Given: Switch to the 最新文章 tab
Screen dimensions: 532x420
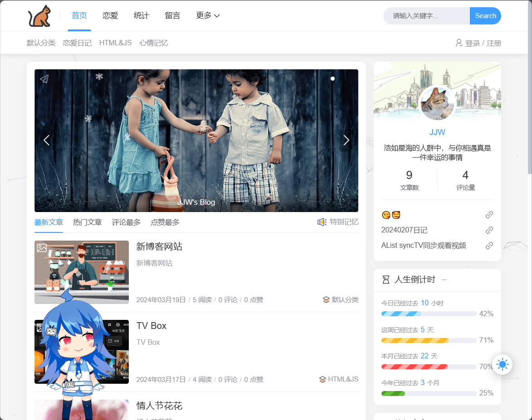Looking at the screenshot, I should pyautogui.click(x=49, y=222).
